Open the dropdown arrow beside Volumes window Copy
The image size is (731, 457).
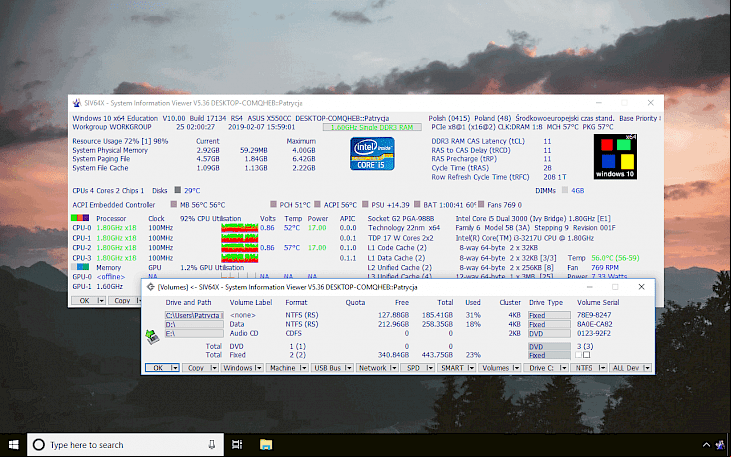tap(214, 368)
